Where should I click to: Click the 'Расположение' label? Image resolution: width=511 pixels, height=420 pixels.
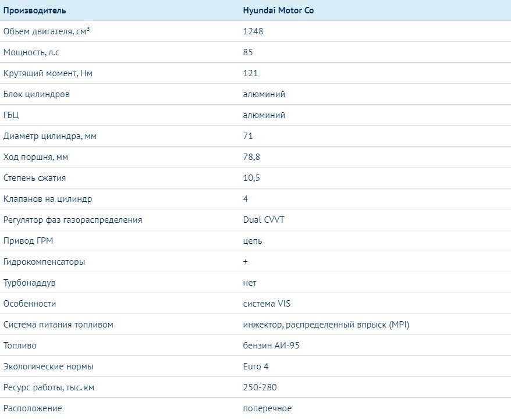click(33, 408)
